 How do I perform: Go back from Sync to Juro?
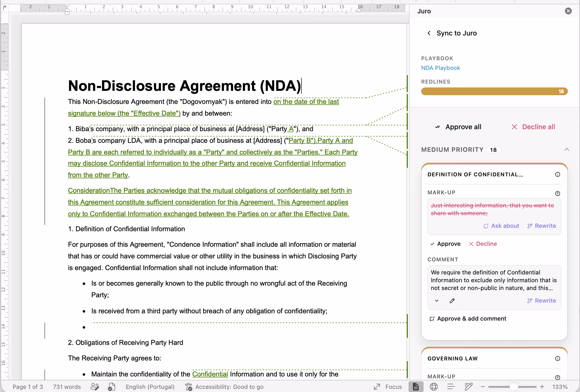point(429,33)
